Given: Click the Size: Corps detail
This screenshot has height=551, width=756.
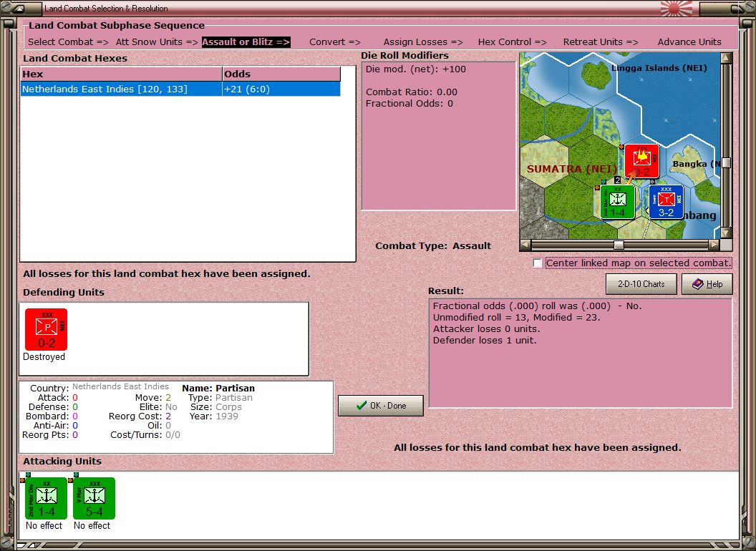Looking at the screenshot, I should coord(216,407).
